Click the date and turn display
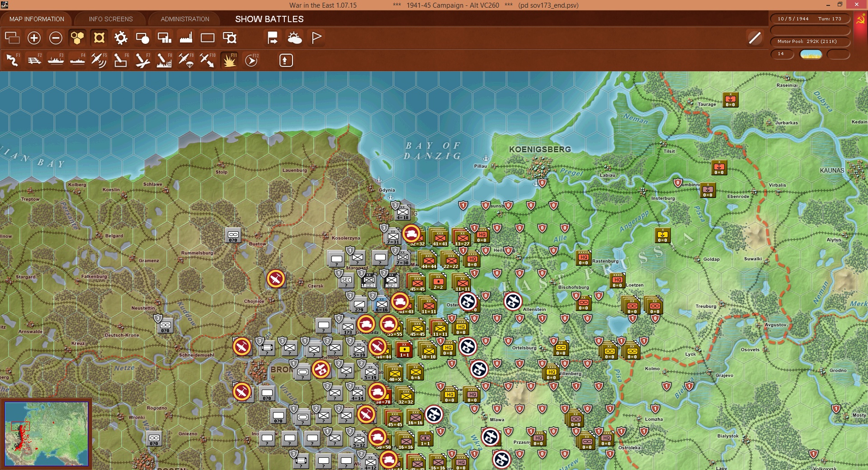 click(x=810, y=19)
